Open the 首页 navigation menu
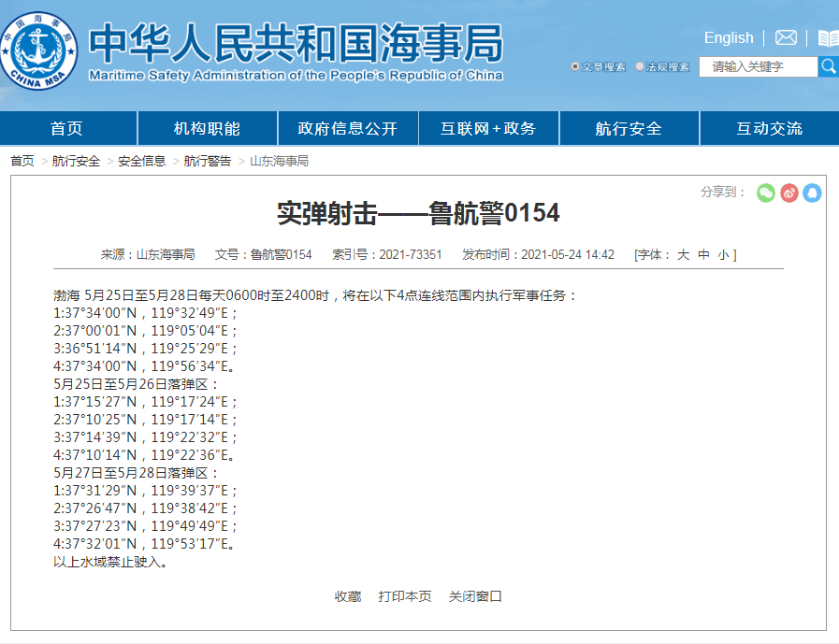Screen dimensions: 839x644 (x=67, y=128)
